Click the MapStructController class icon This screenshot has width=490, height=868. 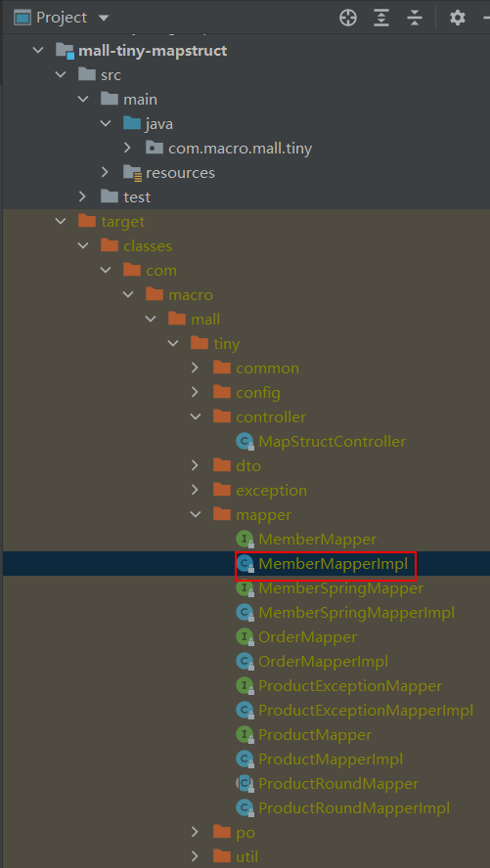coord(245,442)
